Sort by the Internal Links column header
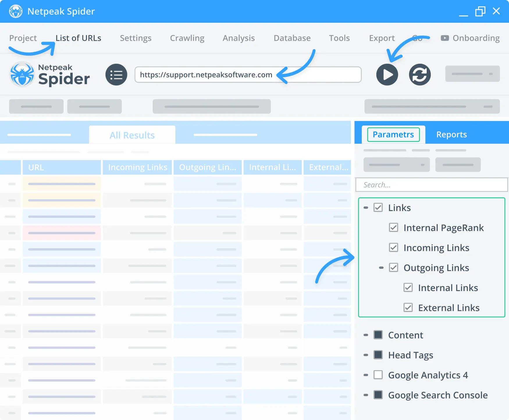This screenshot has height=420, width=509. click(273, 167)
